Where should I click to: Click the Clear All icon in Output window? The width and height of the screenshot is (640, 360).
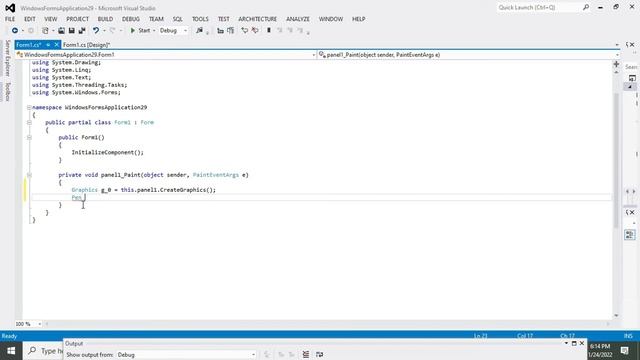tap(306, 355)
